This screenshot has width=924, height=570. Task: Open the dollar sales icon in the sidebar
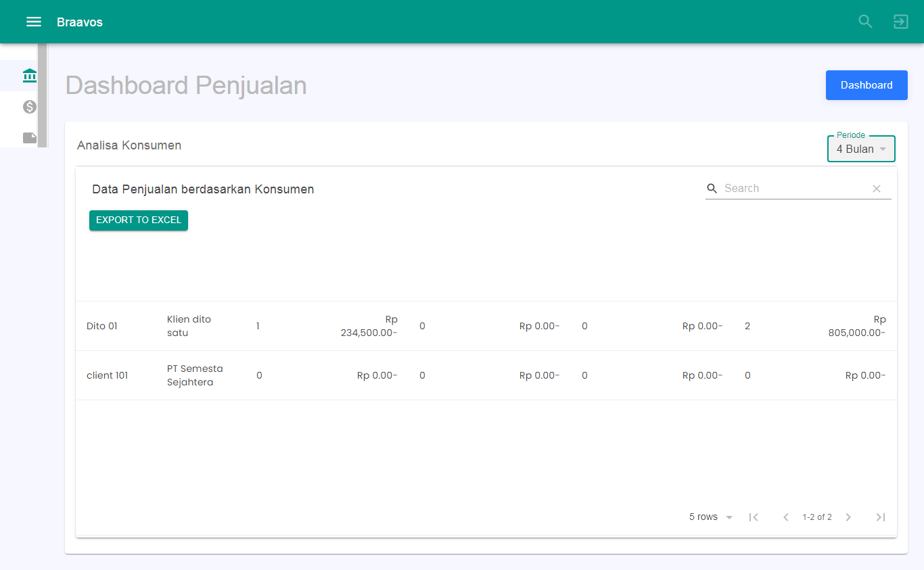[29, 106]
